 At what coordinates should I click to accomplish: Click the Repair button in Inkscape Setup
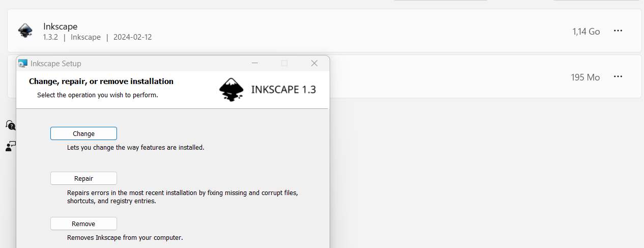pos(83,178)
